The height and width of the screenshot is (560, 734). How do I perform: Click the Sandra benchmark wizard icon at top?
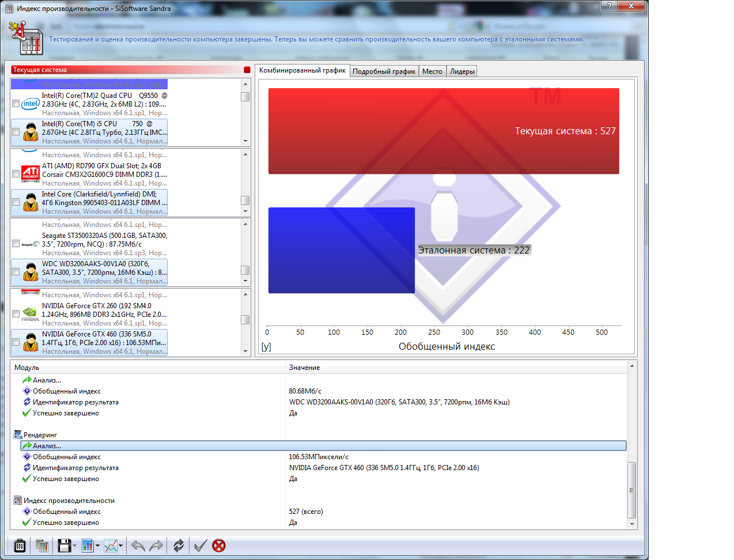(x=27, y=38)
